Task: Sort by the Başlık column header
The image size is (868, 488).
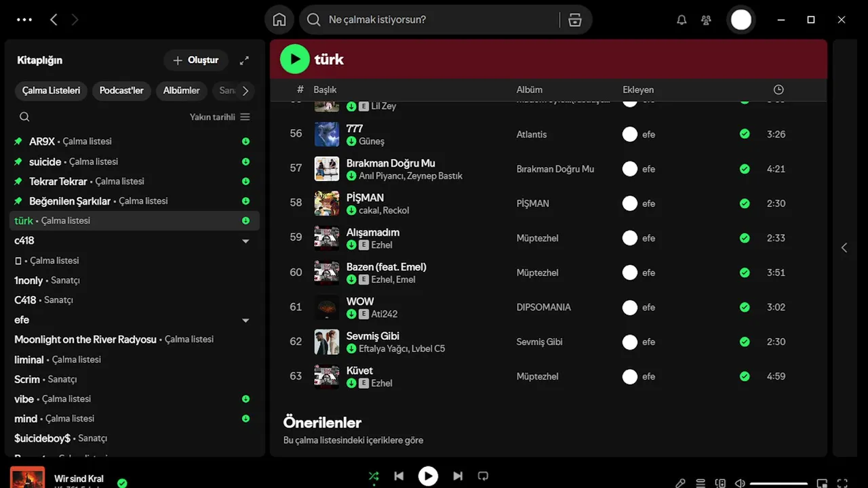Action: coord(325,89)
